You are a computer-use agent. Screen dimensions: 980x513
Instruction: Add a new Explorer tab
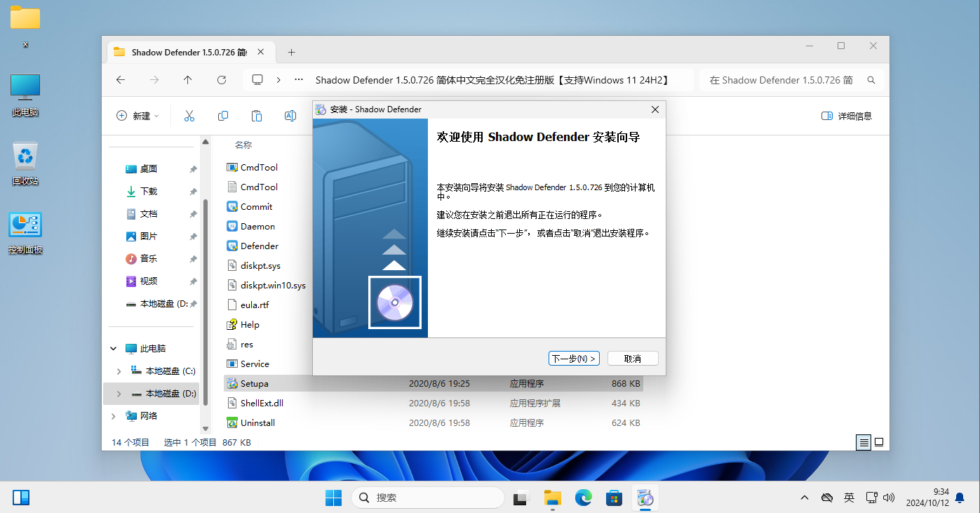[292, 52]
